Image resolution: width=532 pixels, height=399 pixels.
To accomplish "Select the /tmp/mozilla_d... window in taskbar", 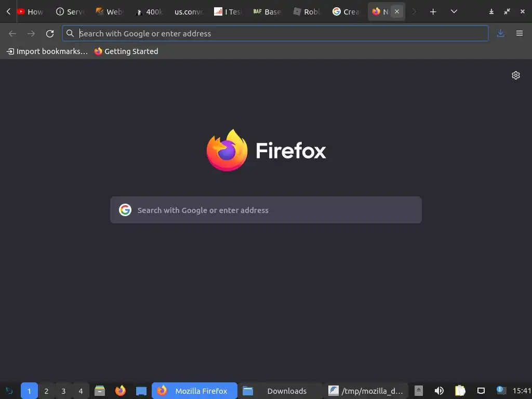I will (366, 391).
